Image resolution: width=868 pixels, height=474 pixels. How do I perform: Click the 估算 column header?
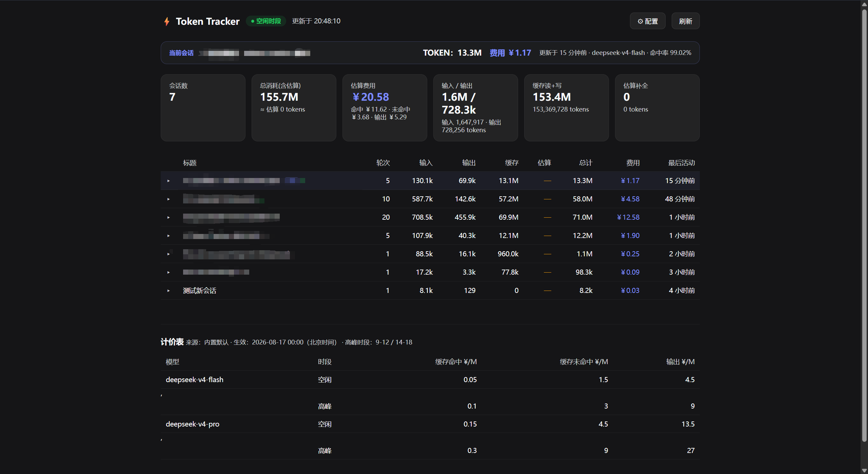point(544,163)
